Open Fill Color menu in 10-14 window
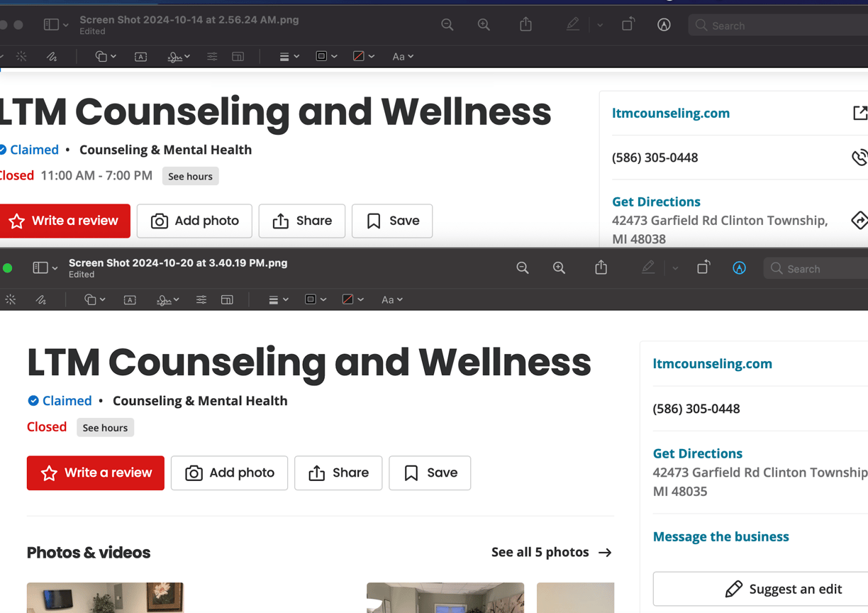The width and height of the screenshot is (868, 613). click(364, 57)
